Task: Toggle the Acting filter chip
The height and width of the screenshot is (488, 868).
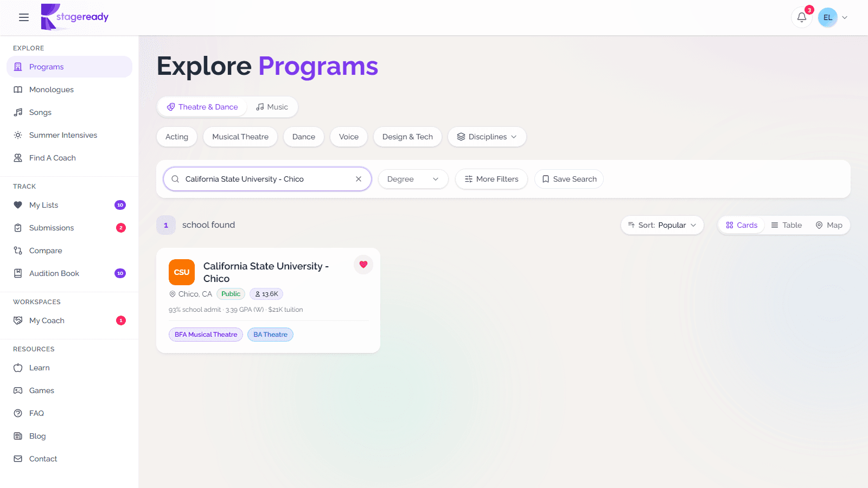Action: pos(177,137)
